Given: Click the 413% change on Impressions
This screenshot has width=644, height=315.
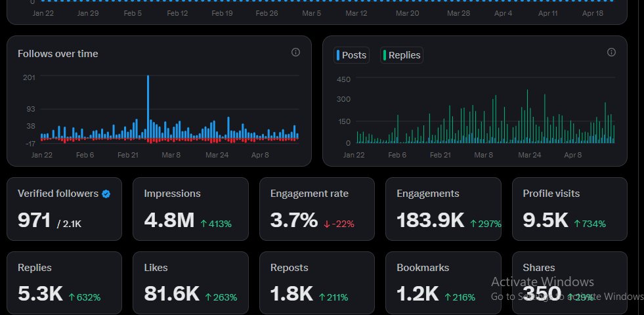Looking at the screenshot, I should (x=216, y=224).
